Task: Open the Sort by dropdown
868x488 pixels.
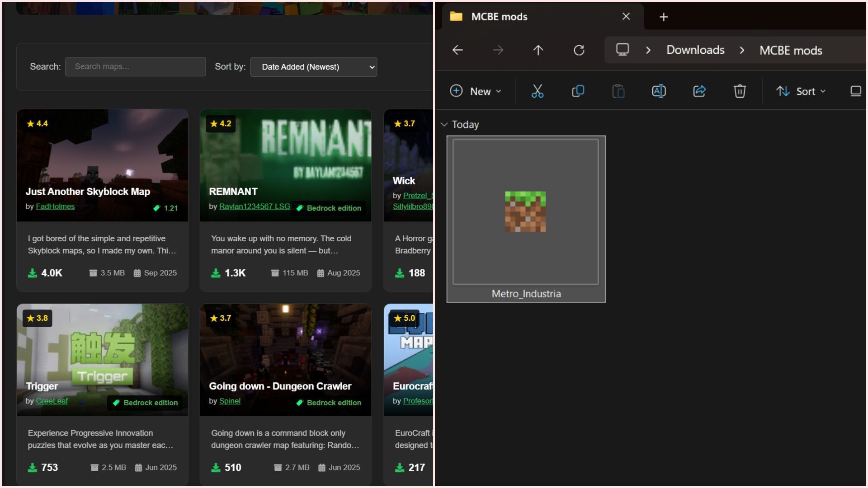Action: pyautogui.click(x=314, y=67)
